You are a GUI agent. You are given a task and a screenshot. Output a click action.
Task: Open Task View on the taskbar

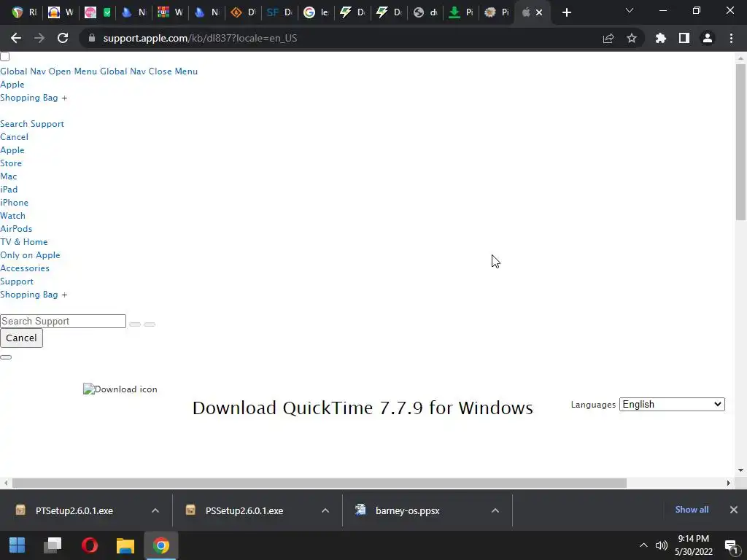click(x=53, y=545)
